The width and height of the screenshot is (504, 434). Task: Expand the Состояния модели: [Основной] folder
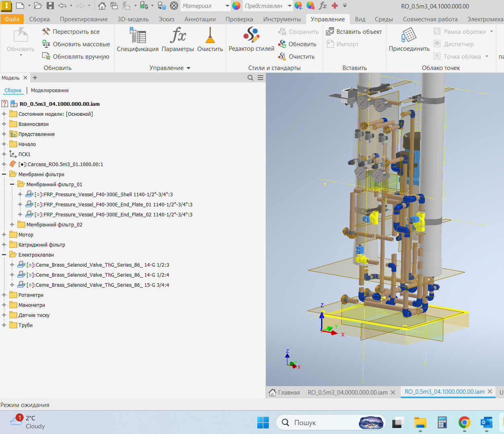pos(4,114)
